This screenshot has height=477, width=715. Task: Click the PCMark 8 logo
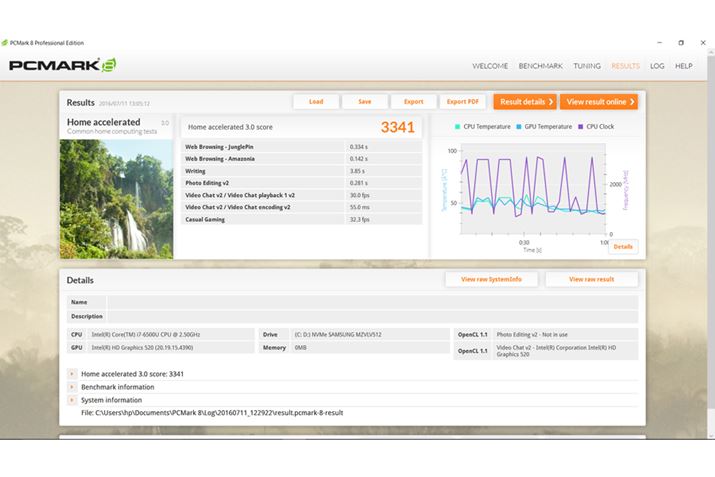point(62,66)
